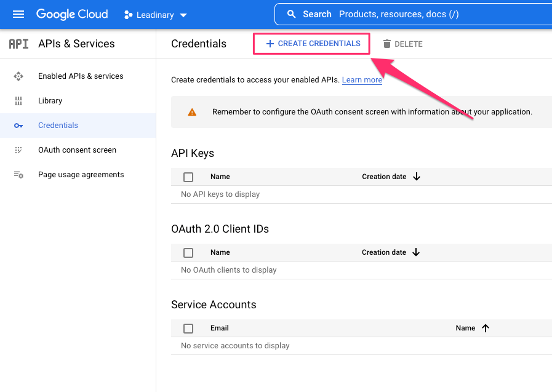The height and width of the screenshot is (392, 552).
Task: Tick the select-all checkbox for OAuth 2.0 Client IDs
Action: click(188, 253)
